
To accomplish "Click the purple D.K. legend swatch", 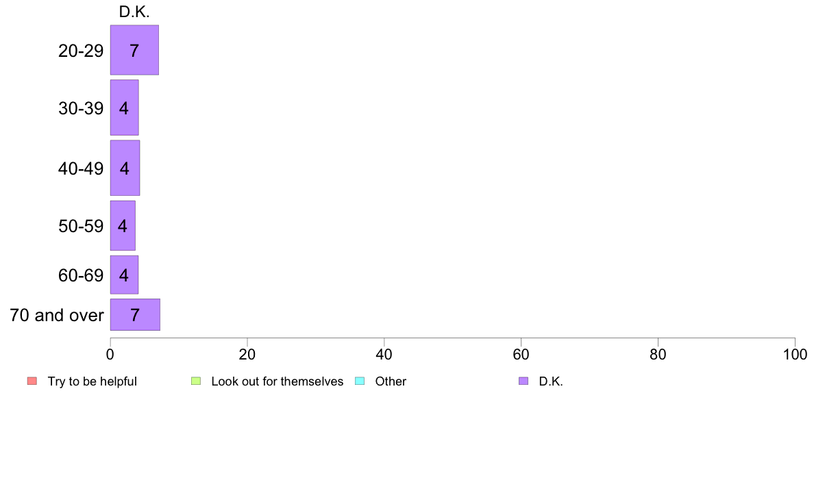I will tap(523, 381).
